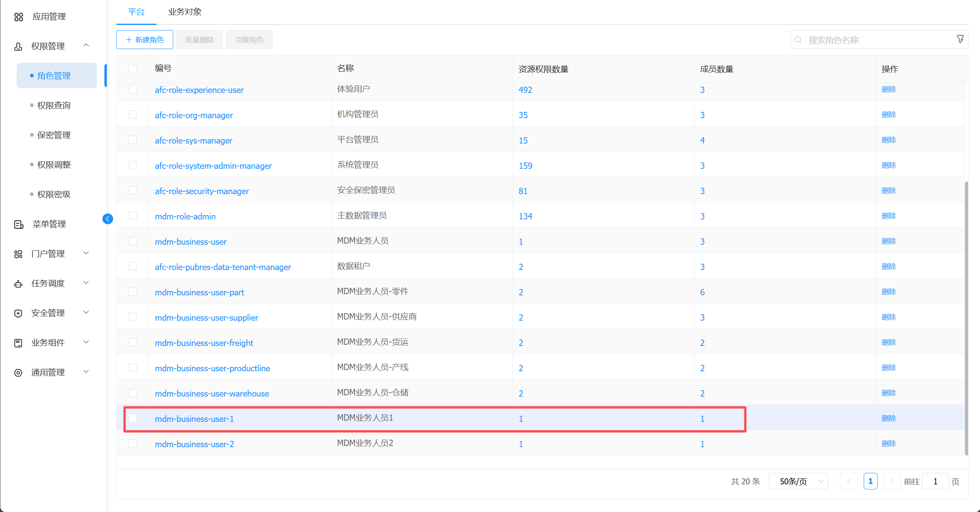Image resolution: width=980 pixels, height=512 pixels.
Task: Click the 应用管理 grid icon
Action: pyautogui.click(x=19, y=17)
